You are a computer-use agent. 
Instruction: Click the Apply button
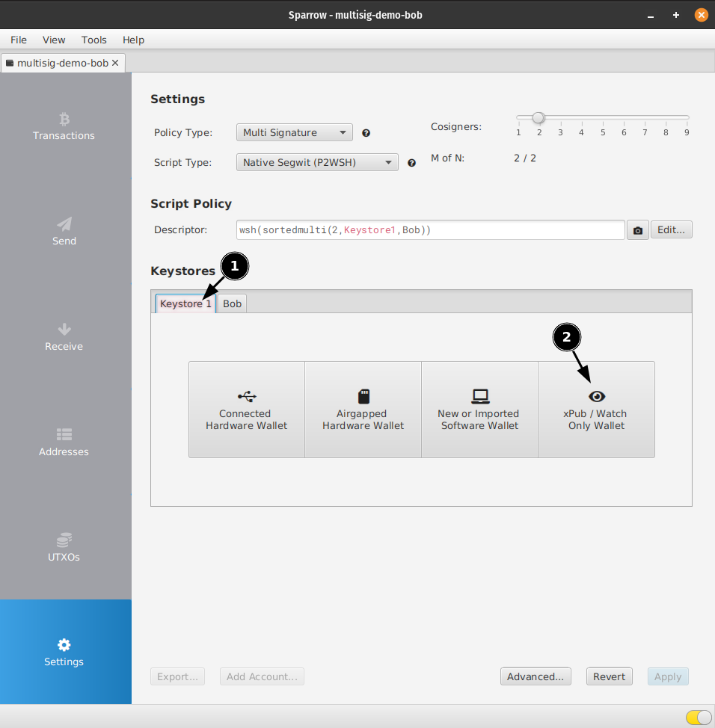(668, 676)
